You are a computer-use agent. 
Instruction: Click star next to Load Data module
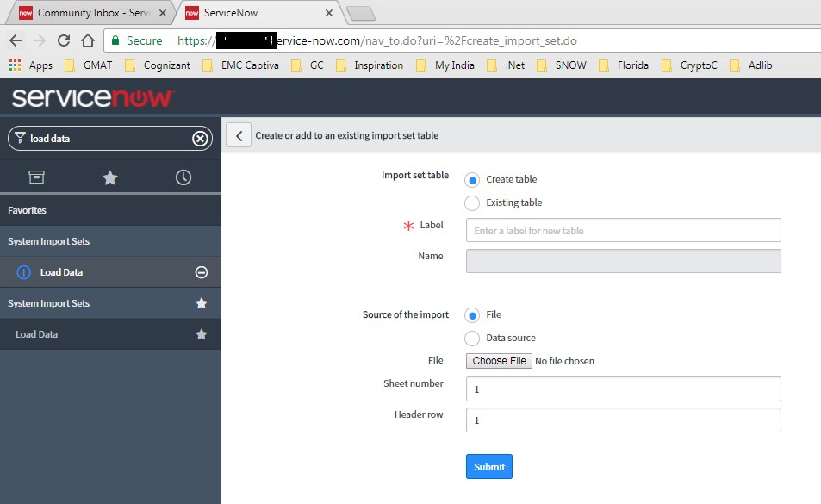point(202,334)
